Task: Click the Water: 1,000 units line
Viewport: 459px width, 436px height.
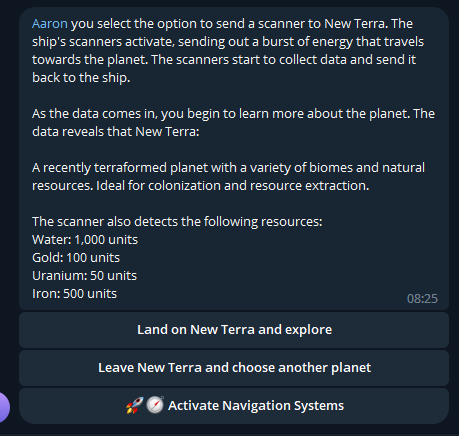Action: (85, 240)
